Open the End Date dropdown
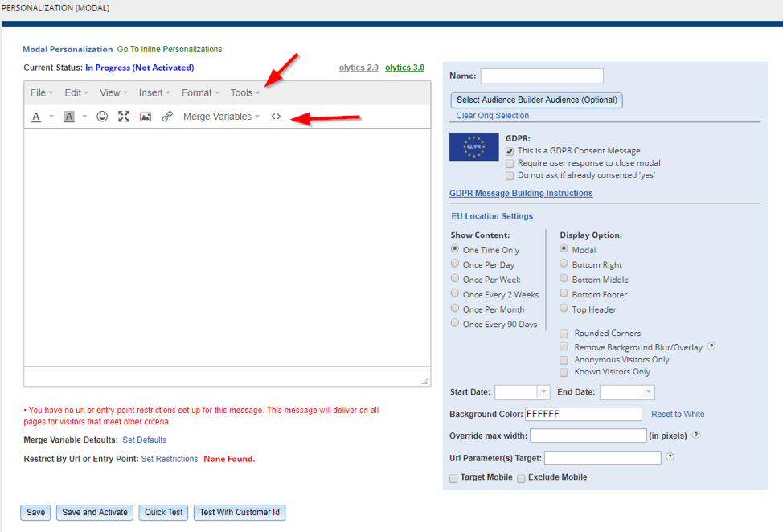This screenshot has width=783, height=532. pyautogui.click(x=648, y=392)
